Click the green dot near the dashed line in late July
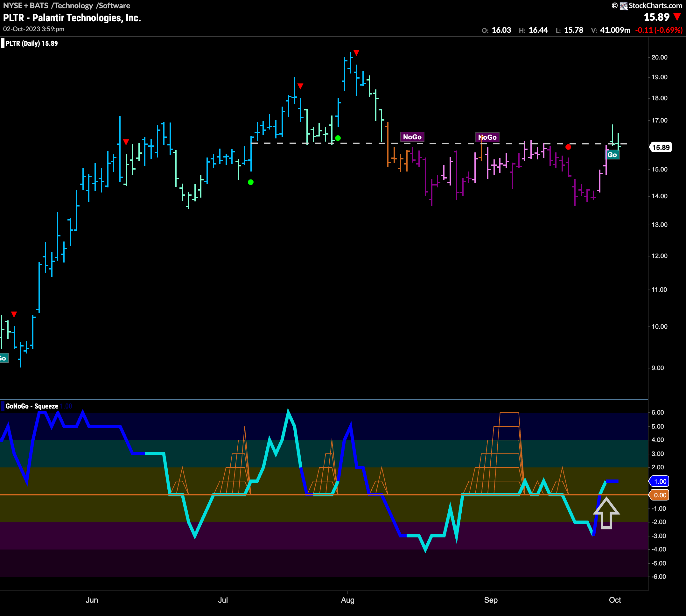 coord(338,138)
